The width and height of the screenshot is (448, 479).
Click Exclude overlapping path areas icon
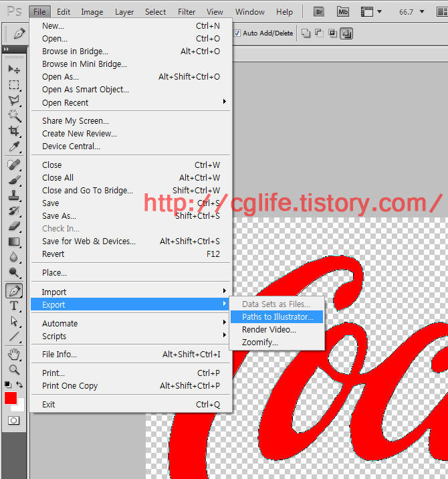[x=346, y=33]
